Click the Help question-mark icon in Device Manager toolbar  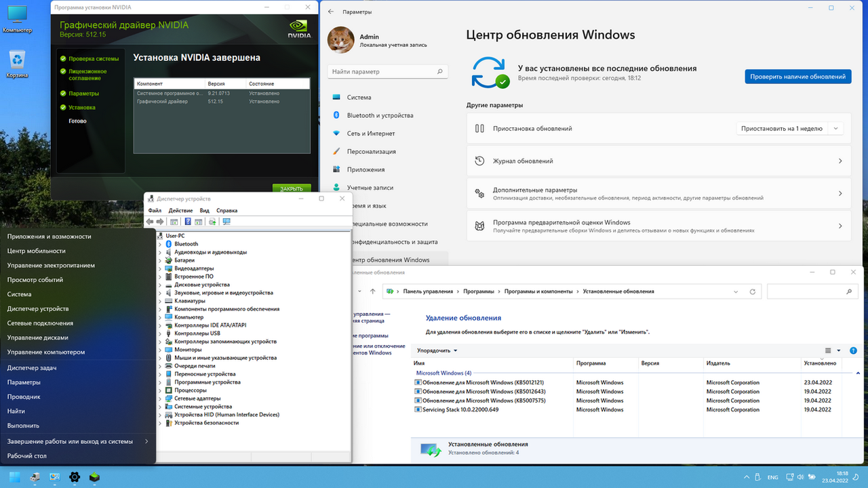pyautogui.click(x=188, y=222)
